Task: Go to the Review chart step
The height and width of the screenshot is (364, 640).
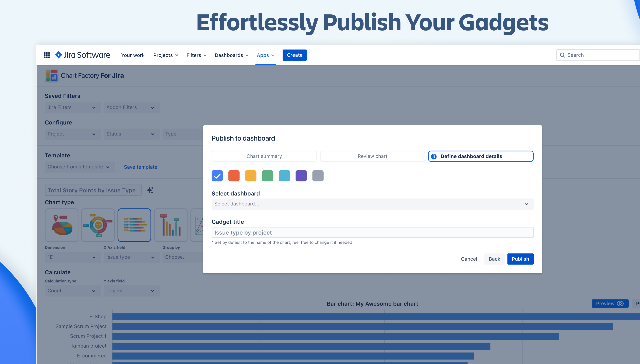Action: click(372, 156)
